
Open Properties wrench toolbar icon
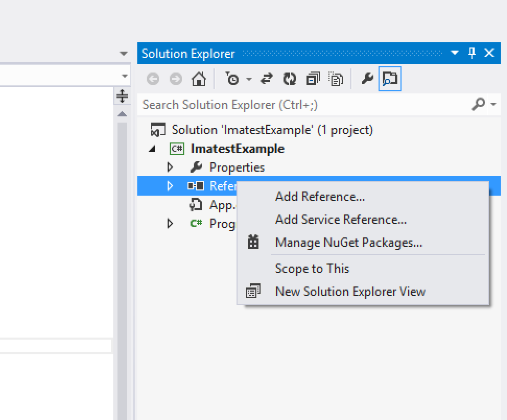[367, 78]
